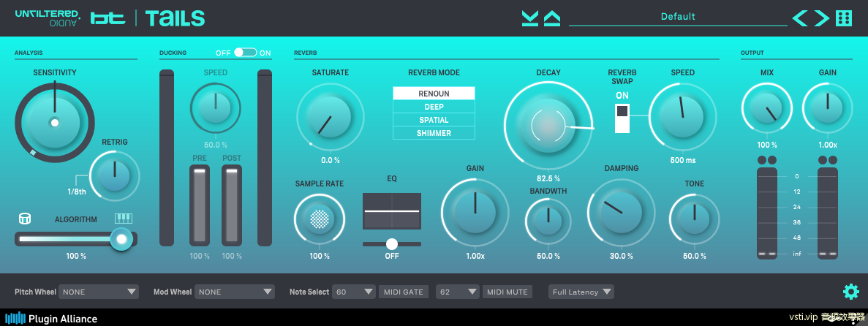Open the preset browser grid icon
868x326 pixels.
click(x=844, y=18)
